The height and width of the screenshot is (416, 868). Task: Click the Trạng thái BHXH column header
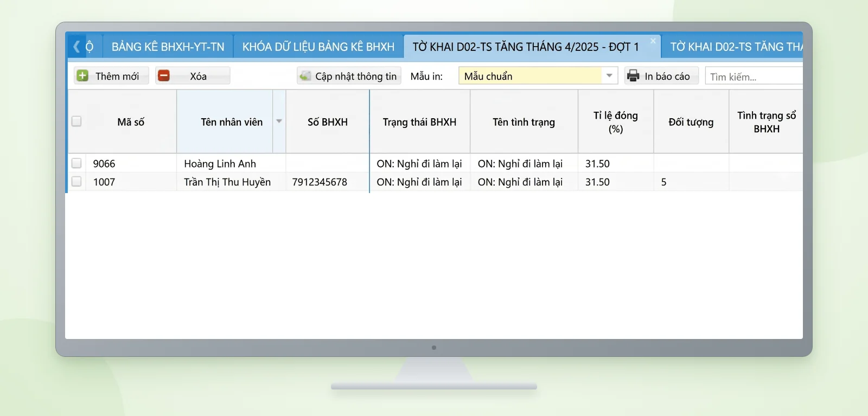coord(419,122)
